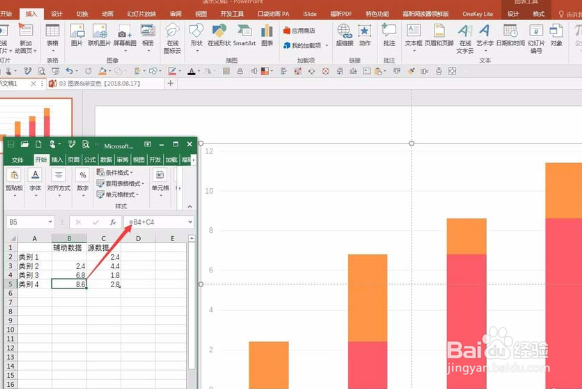Click the Excel 字体 font group icon
The width and height of the screenshot is (582, 389).
point(35,175)
